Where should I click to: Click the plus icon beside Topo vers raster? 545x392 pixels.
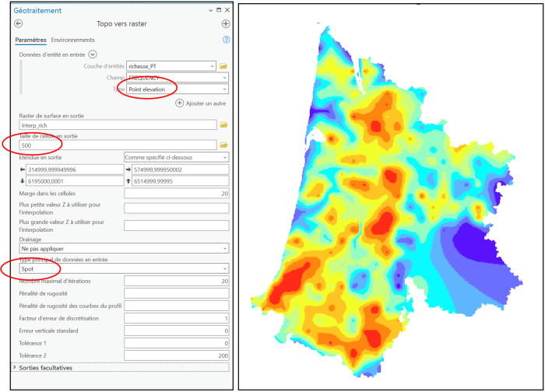point(226,24)
